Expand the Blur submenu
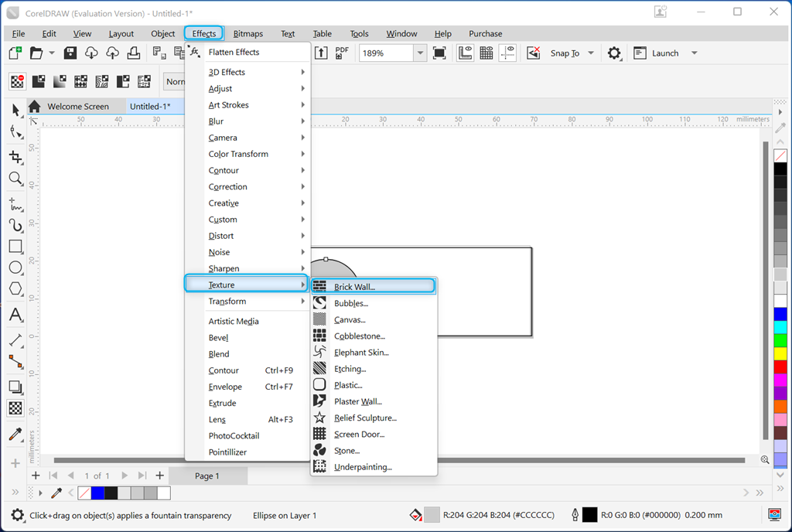The height and width of the screenshot is (532, 792). 247,121
